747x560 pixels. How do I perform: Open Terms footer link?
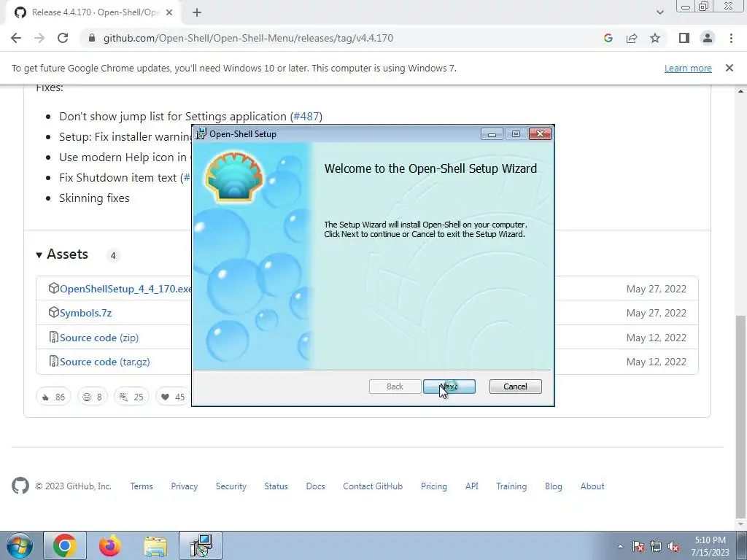pyautogui.click(x=142, y=486)
